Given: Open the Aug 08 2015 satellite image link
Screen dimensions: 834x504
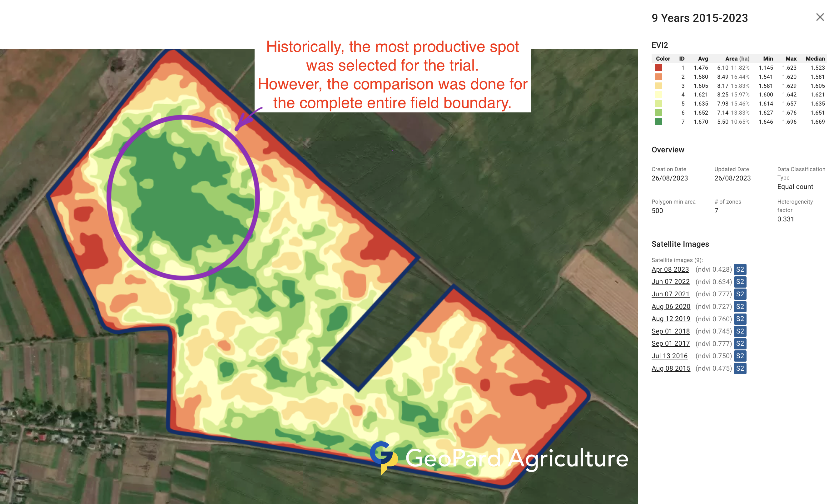Looking at the screenshot, I should [x=671, y=368].
